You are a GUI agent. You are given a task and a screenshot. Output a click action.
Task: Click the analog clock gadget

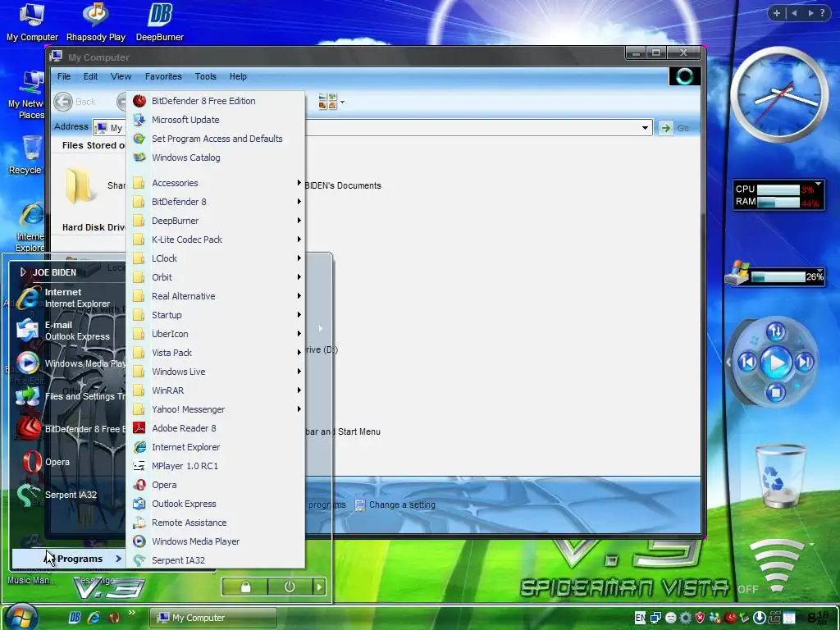pos(779,94)
